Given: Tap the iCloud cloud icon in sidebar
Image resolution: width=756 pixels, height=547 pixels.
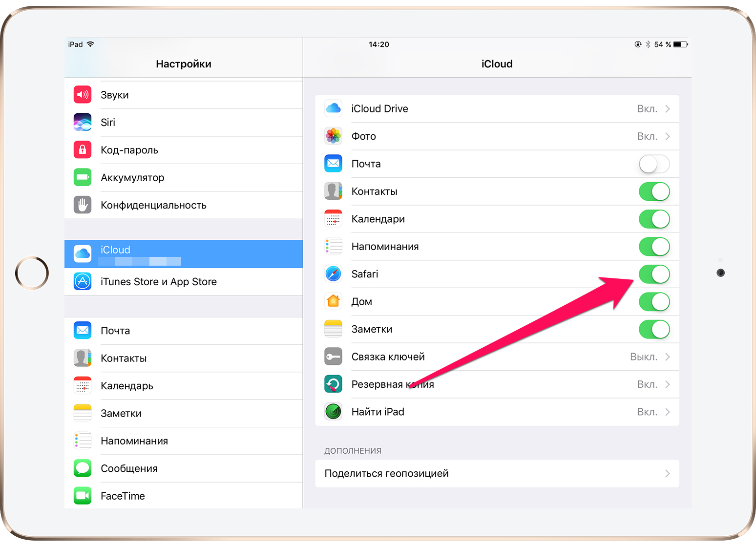Looking at the screenshot, I should tap(83, 254).
